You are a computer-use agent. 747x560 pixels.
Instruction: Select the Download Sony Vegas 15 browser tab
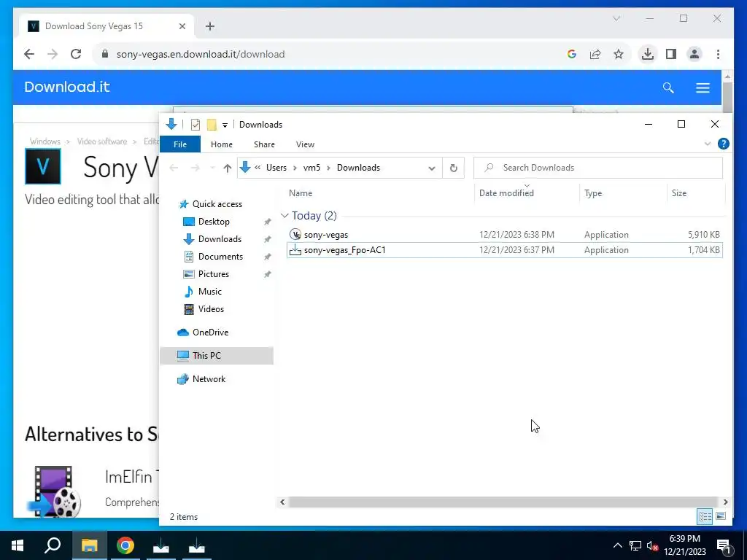[107, 26]
